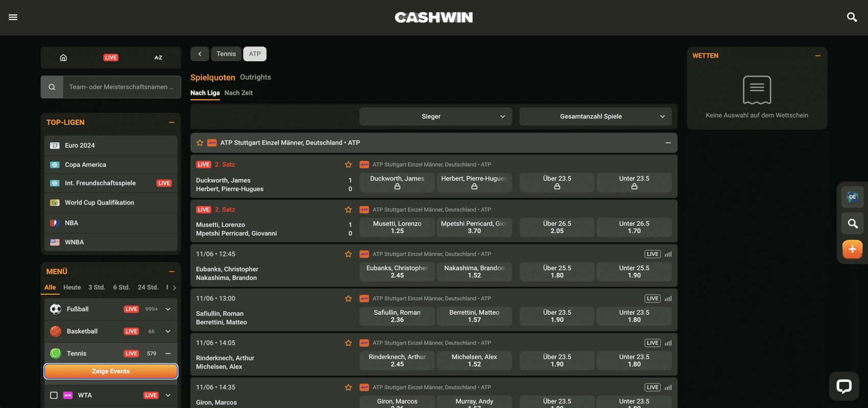Open World Cup Qualifikation league
868x408 pixels.
point(111,202)
